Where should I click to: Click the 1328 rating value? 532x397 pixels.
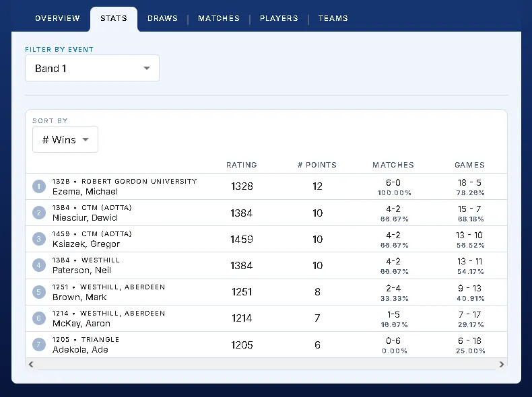(x=242, y=186)
